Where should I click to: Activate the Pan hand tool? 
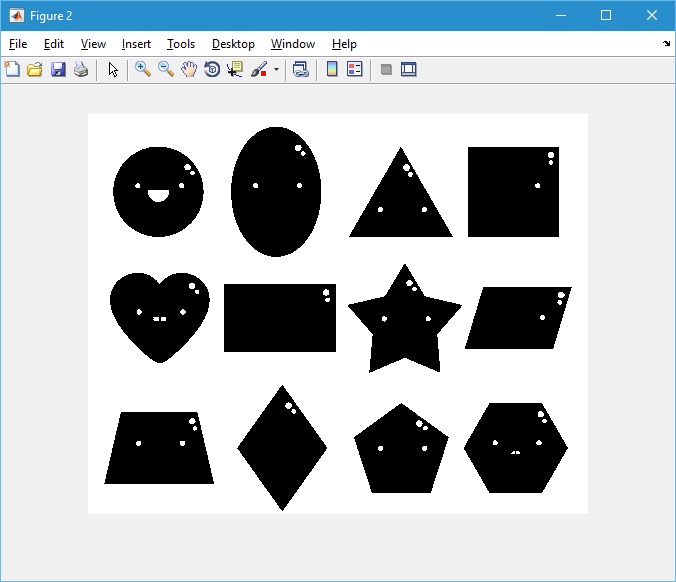[x=189, y=70]
